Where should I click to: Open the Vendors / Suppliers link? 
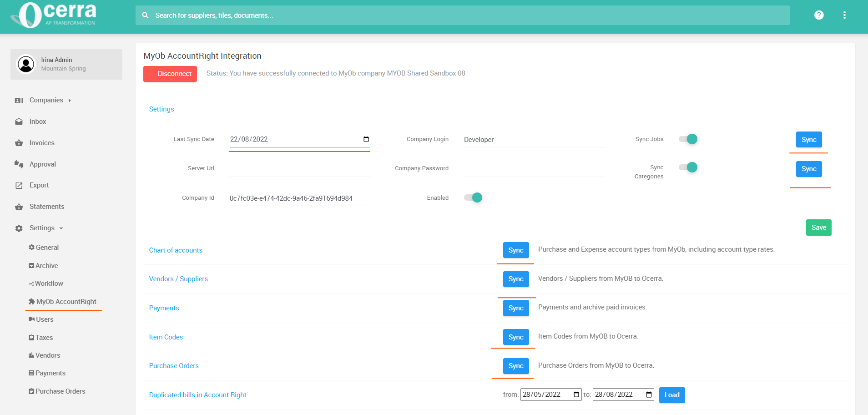178,279
